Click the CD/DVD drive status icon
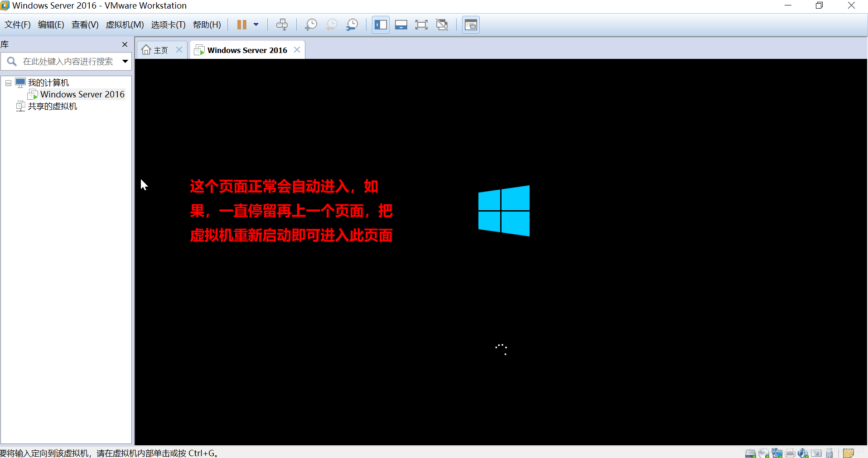This screenshot has width=868, height=458. (764, 453)
